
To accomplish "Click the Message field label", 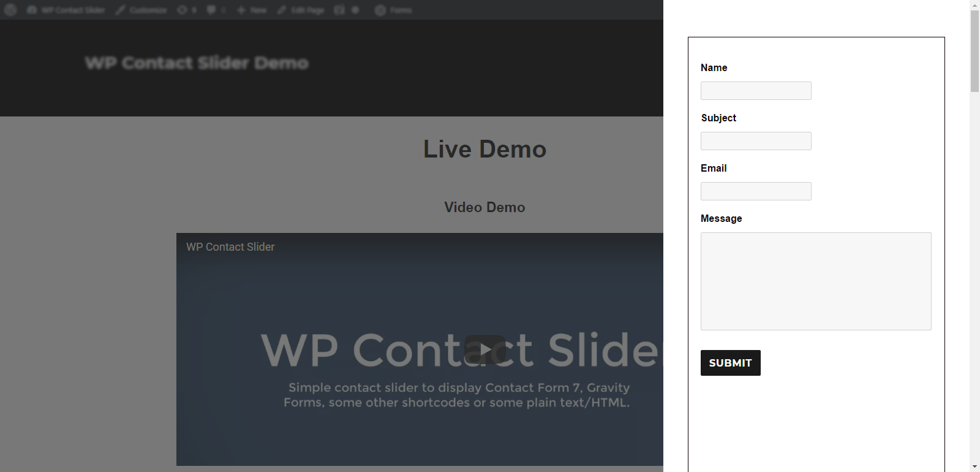I will (721, 218).
